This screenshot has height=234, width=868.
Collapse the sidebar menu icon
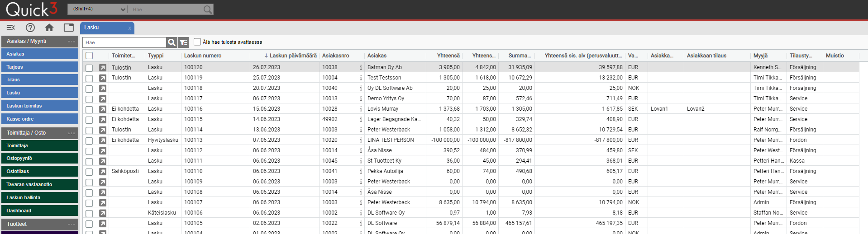11,28
